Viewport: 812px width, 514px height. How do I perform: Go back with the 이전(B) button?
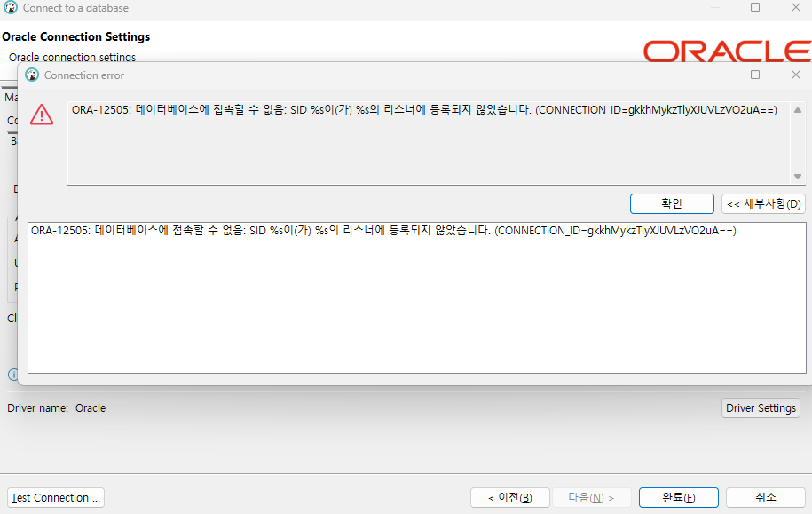click(510, 497)
